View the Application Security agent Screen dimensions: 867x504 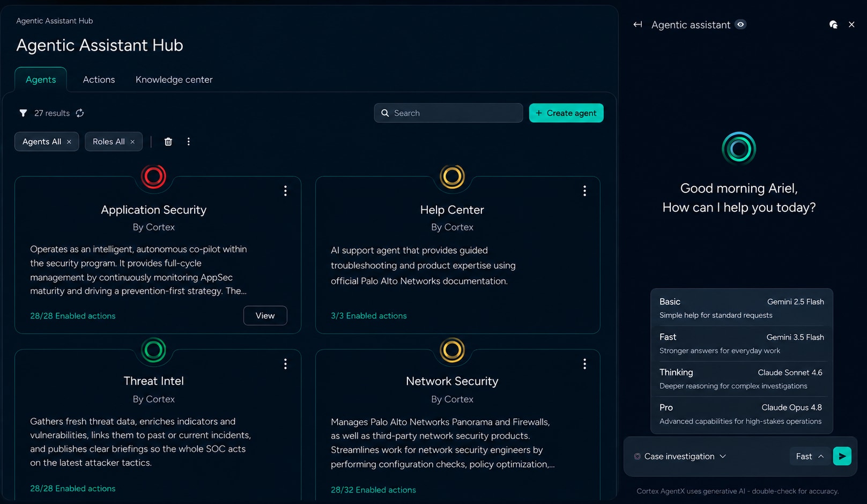pyautogui.click(x=265, y=316)
